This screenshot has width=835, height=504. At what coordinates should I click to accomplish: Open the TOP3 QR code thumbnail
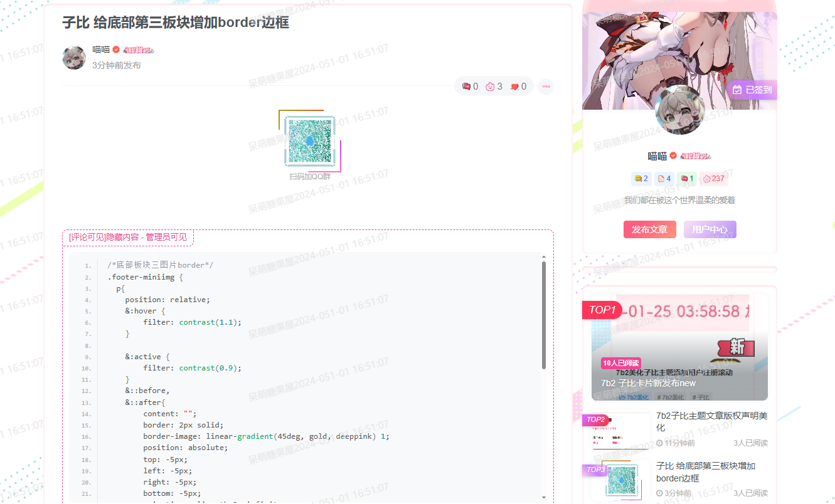pyautogui.click(x=620, y=481)
